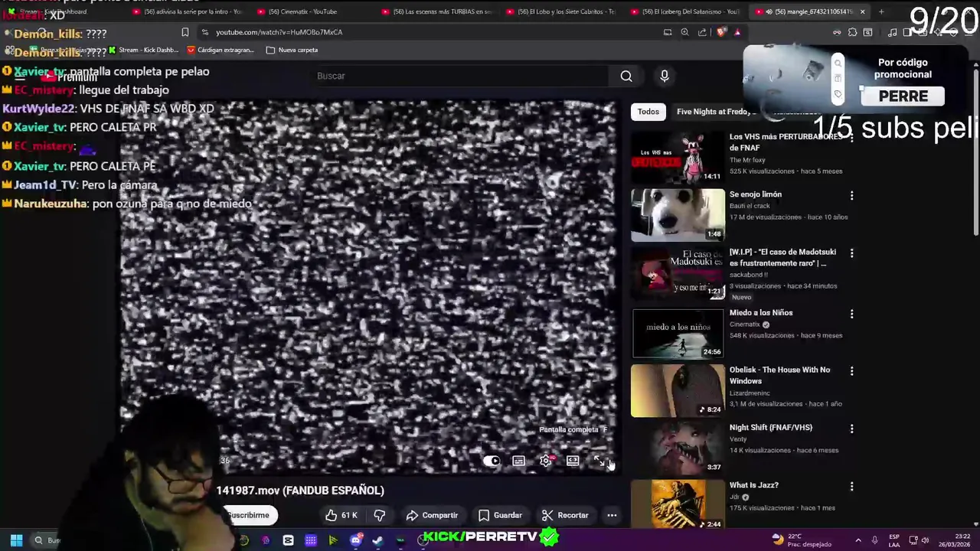The image size is (980, 551).
Task: Open Cárdigan extragrande bookmark
Action: point(220,50)
